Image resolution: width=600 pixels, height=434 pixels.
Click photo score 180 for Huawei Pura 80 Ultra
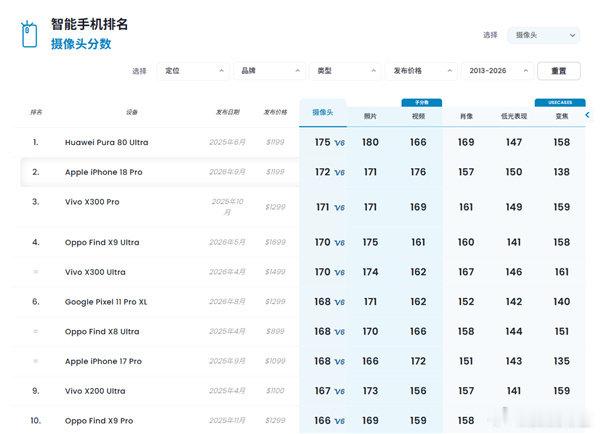pos(370,142)
